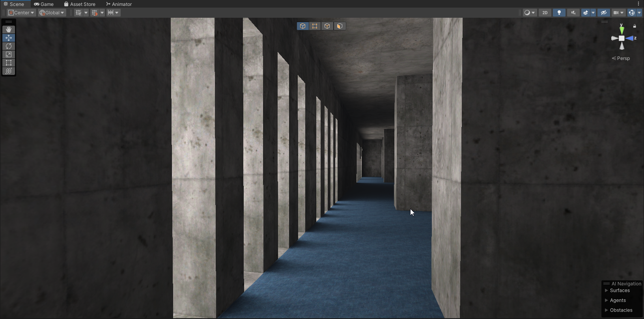
Task: Enable 2D view mode
Action: click(545, 13)
